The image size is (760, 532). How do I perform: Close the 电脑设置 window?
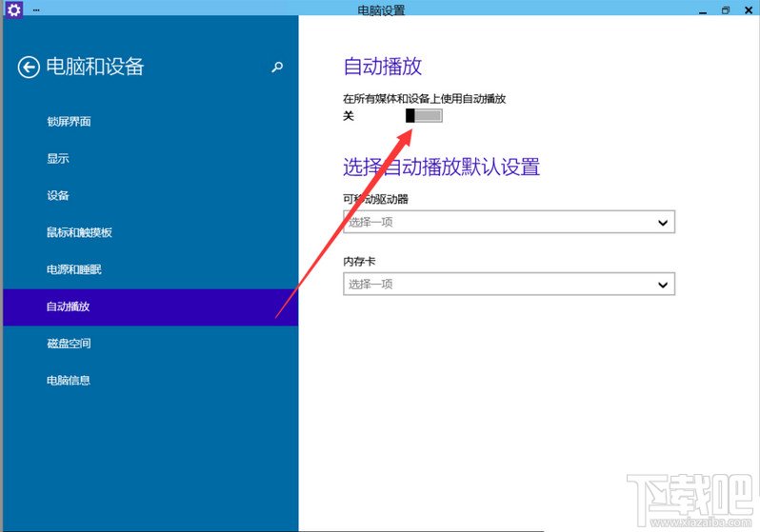tap(749, 10)
